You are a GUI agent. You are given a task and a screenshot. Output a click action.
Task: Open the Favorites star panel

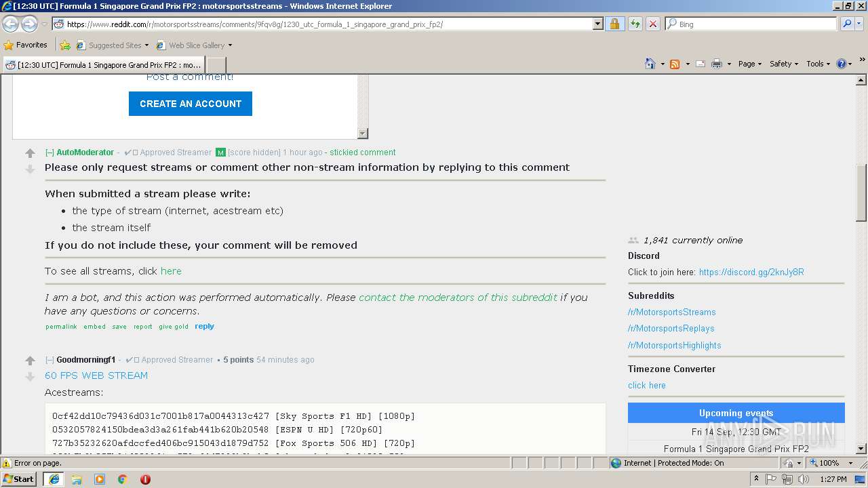(26, 45)
